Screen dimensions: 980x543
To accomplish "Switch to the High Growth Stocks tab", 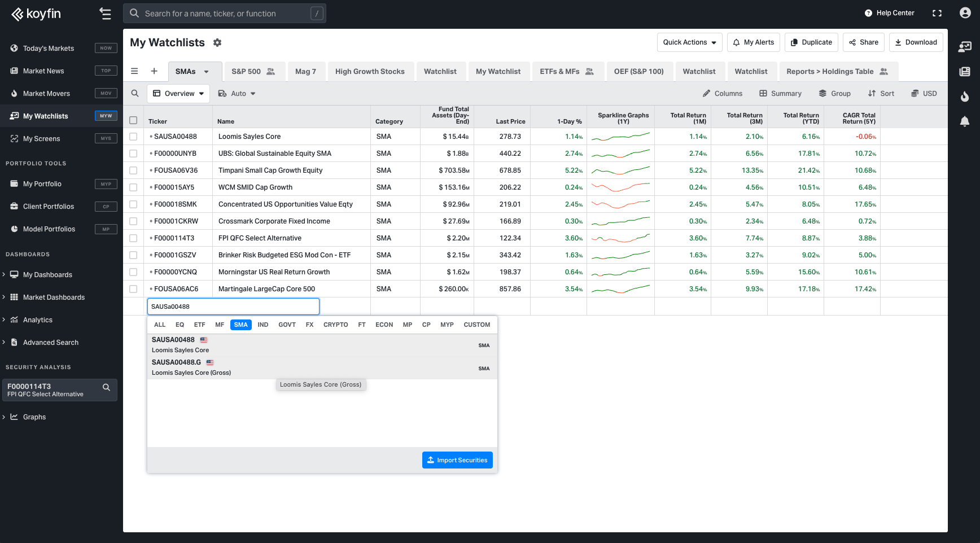I will [x=370, y=72].
